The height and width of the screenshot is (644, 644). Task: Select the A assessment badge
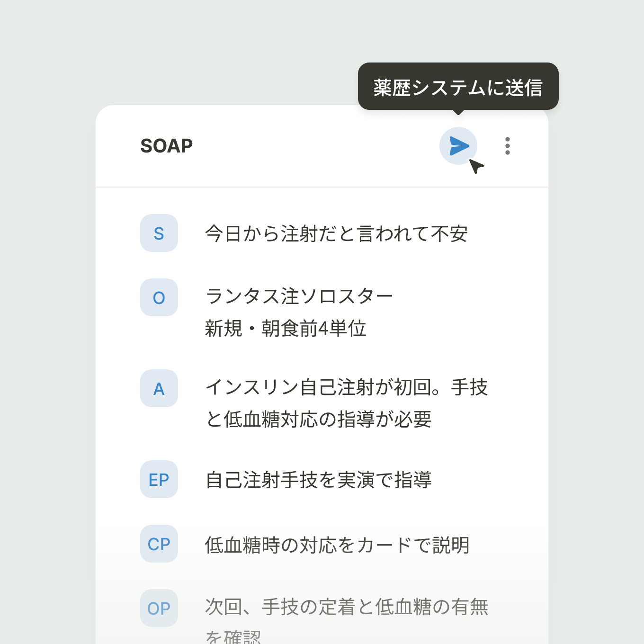159,388
